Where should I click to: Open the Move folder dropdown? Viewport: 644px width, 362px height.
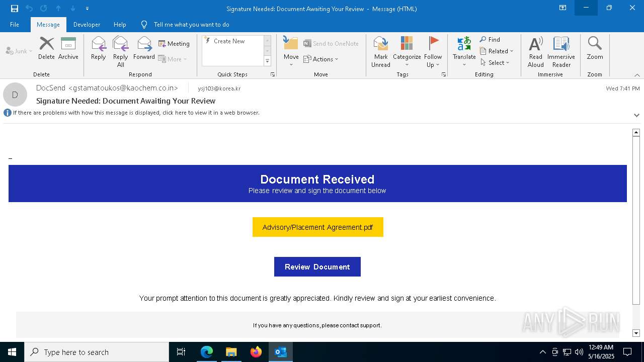(x=291, y=51)
